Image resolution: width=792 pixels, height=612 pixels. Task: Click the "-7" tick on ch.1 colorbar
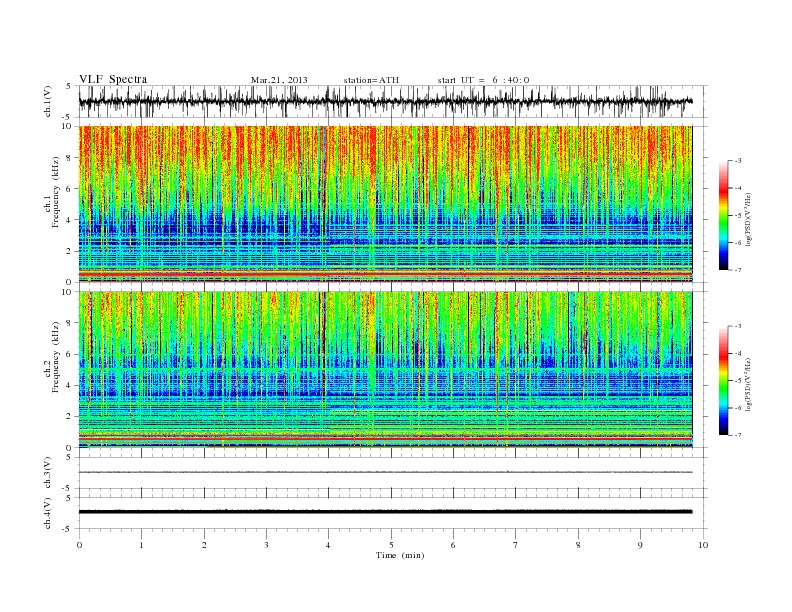[x=738, y=270]
